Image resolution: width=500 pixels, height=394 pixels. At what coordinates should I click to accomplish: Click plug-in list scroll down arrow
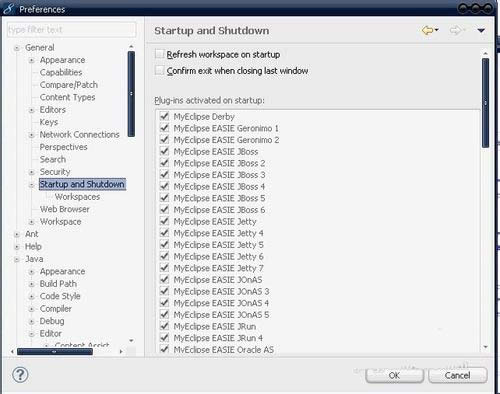[x=485, y=347]
